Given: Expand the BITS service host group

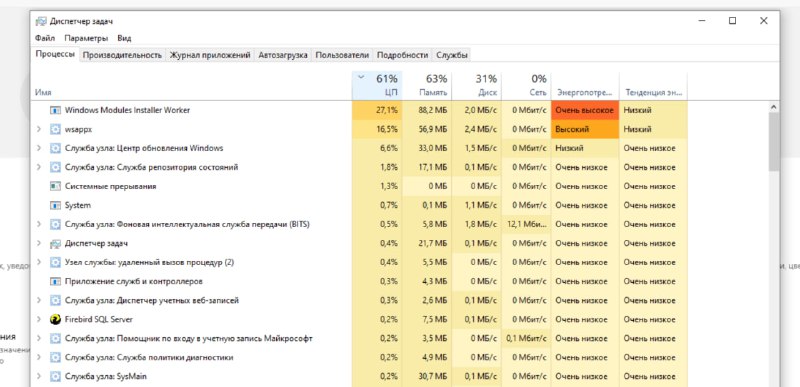Looking at the screenshot, I should click(x=39, y=224).
